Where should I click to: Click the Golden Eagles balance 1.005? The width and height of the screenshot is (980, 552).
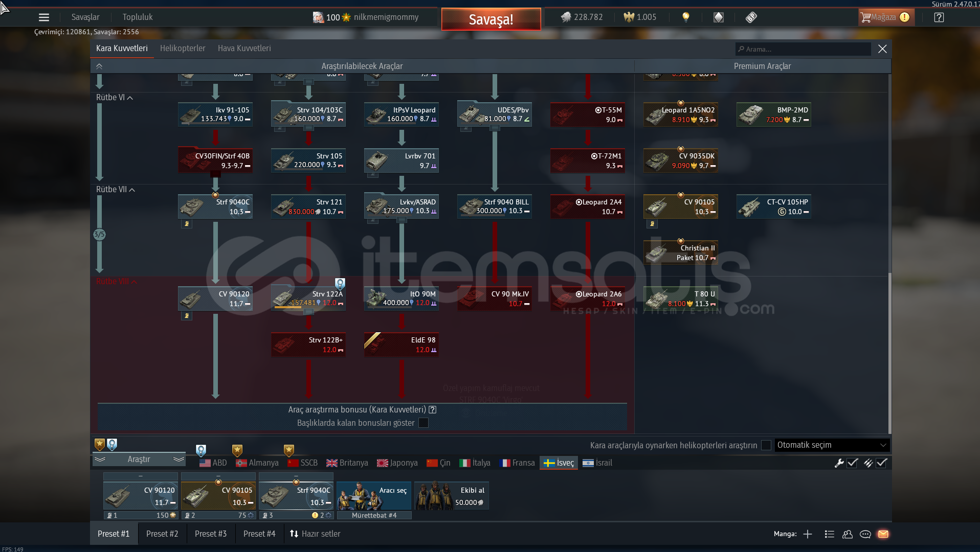[x=640, y=17]
